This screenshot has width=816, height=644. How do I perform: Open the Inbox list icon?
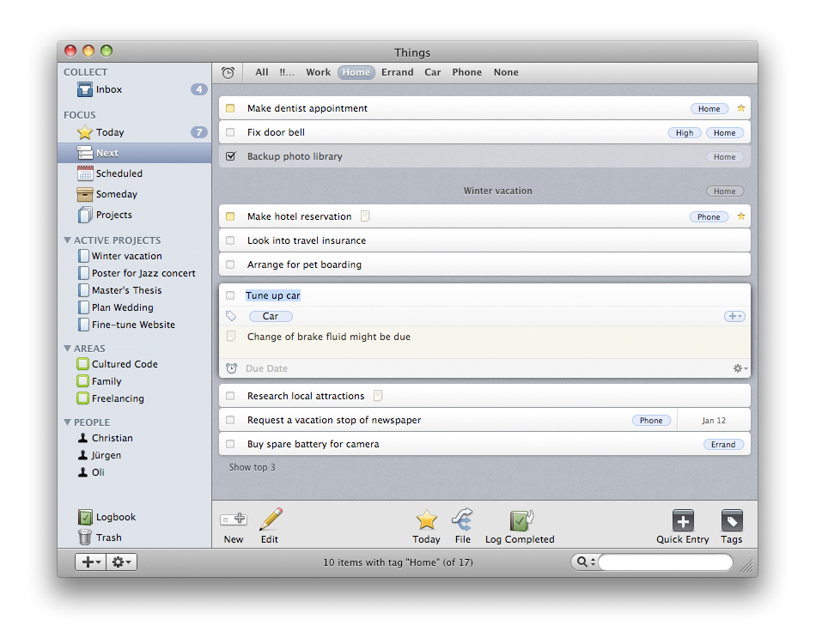point(84,89)
